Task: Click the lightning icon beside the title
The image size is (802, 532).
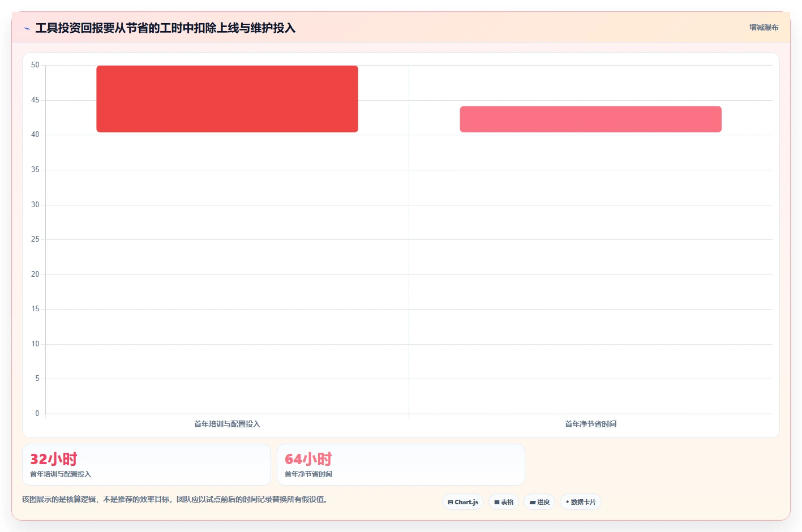Action: [27, 28]
